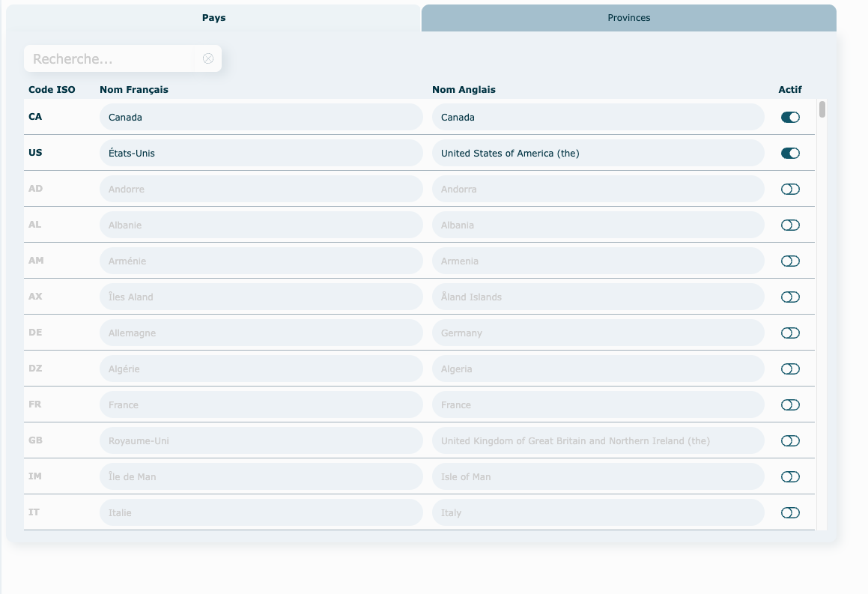868x594 pixels.
Task: Activate the Royaume-Uni toggle
Action: click(790, 441)
